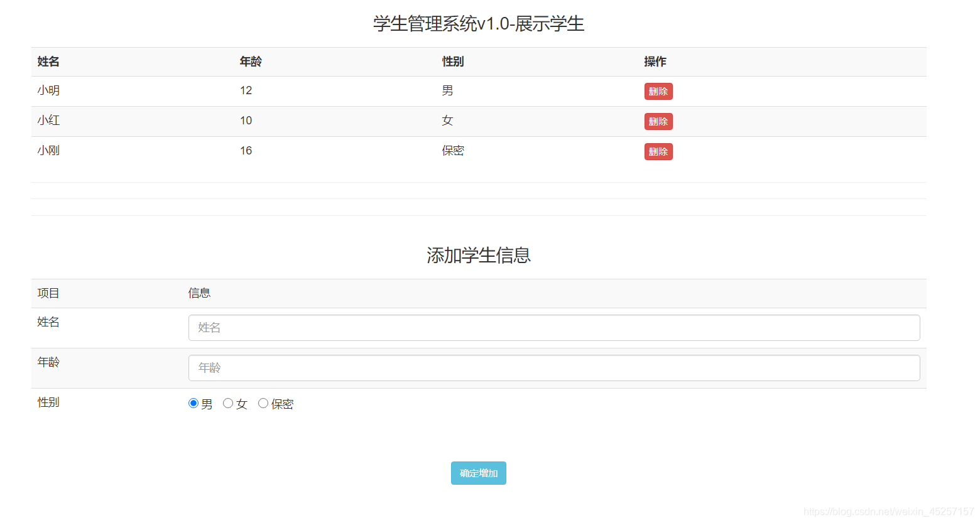Click the gender cell 保密 of 小刚
Screen dimensions: 980x523
tap(453, 151)
